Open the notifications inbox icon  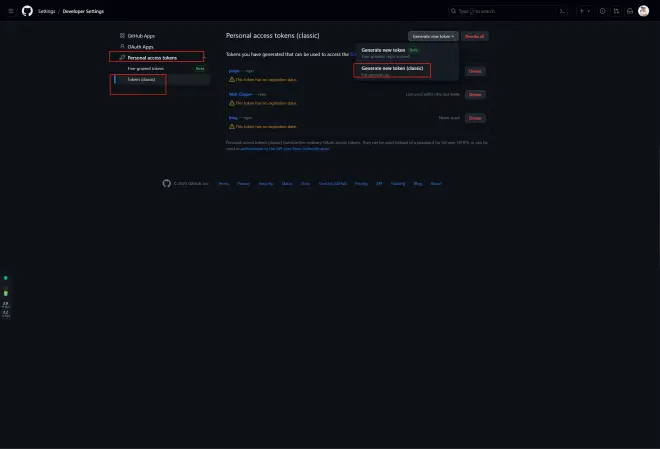tap(628, 11)
